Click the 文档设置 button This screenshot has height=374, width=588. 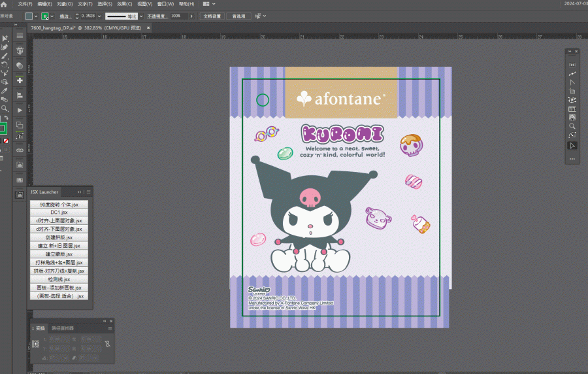(x=212, y=16)
